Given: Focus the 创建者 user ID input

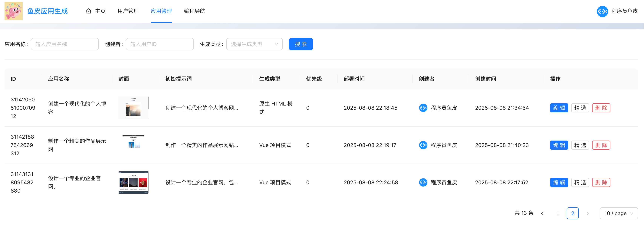Looking at the screenshot, I should click(160, 44).
